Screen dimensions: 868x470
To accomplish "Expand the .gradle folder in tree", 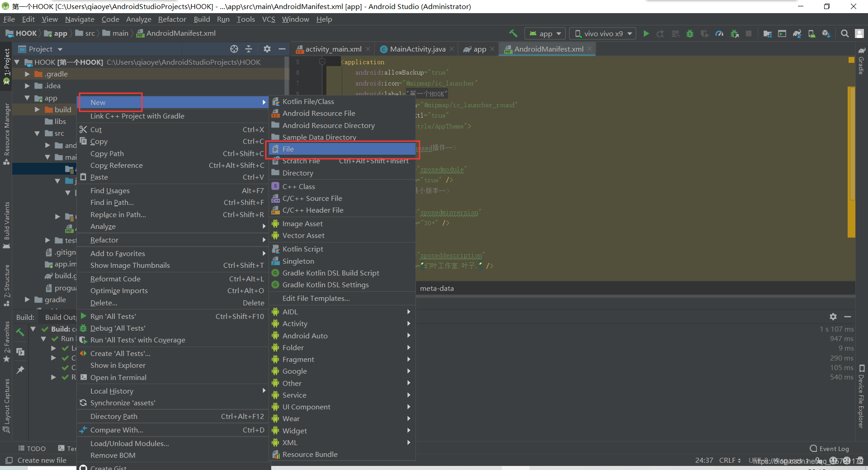I will (27, 74).
